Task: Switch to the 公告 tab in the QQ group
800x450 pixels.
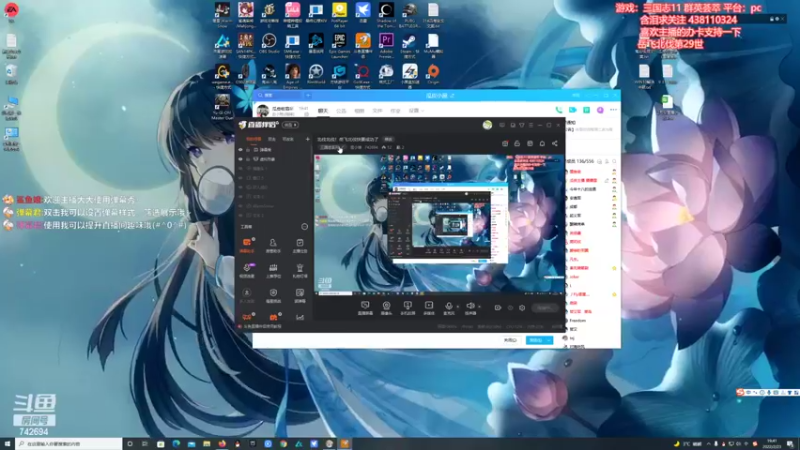Action: click(x=341, y=110)
